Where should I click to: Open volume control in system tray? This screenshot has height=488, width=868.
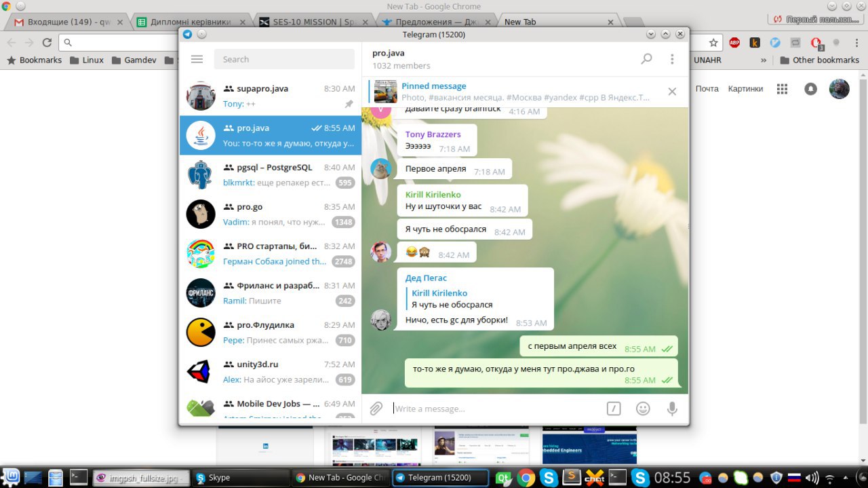tap(811, 478)
